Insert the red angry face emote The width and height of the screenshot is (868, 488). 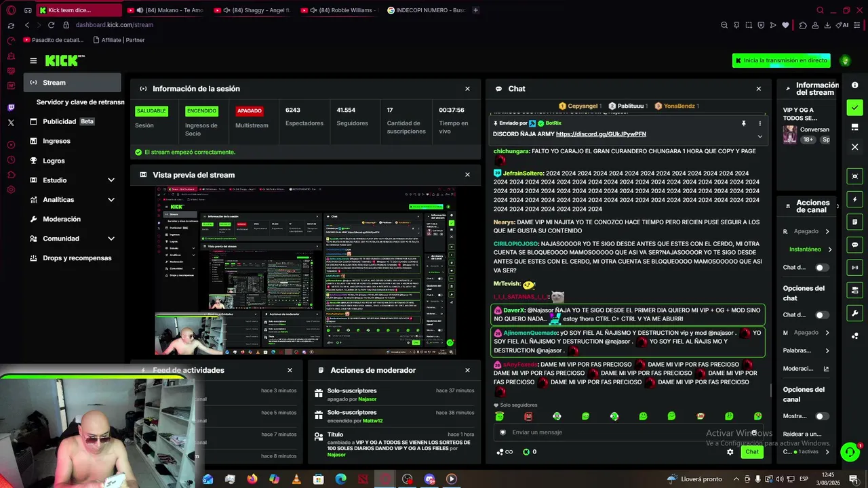(528, 416)
